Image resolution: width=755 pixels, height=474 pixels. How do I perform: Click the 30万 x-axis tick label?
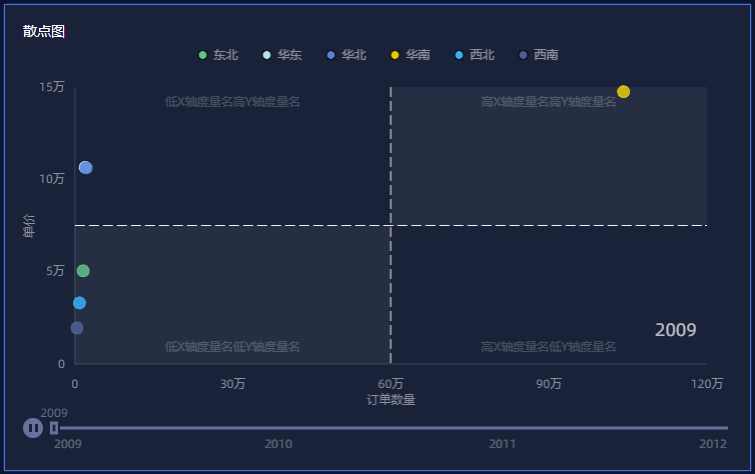coord(233,383)
